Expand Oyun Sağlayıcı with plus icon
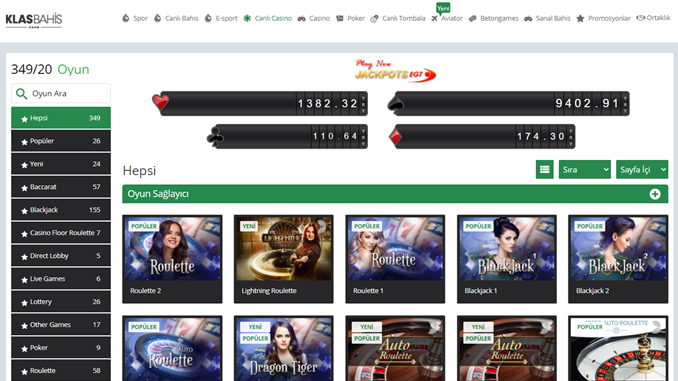The height and width of the screenshot is (381, 678). (x=655, y=194)
